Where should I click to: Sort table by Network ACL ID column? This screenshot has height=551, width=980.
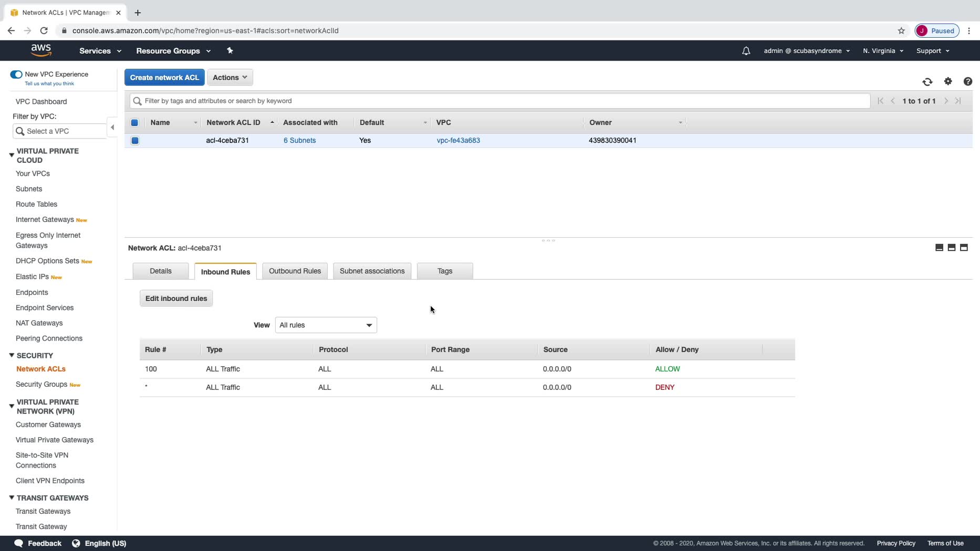pyautogui.click(x=239, y=123)
